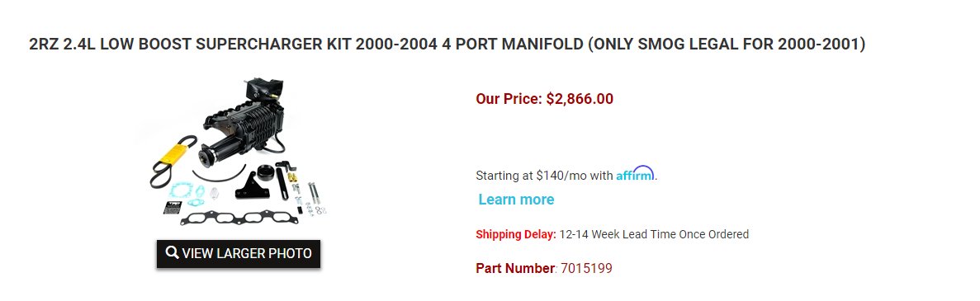Click the TRD card in the photo

[x=172, y=207]
